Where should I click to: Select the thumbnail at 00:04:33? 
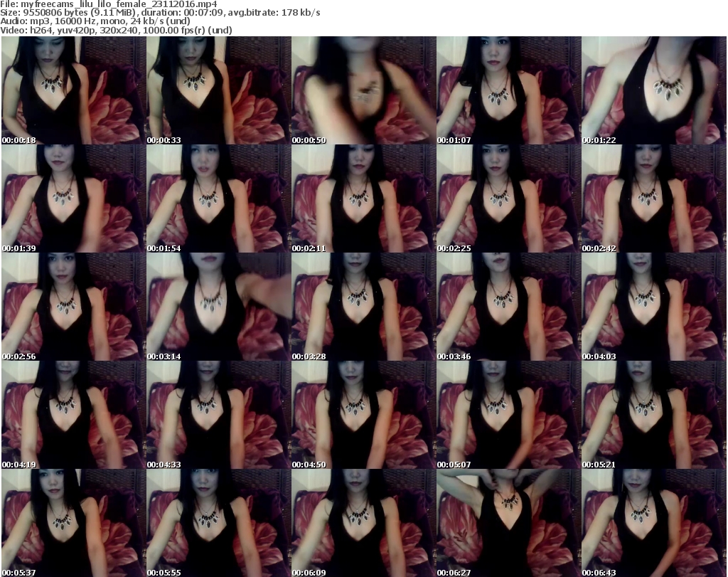click(219, 415)
